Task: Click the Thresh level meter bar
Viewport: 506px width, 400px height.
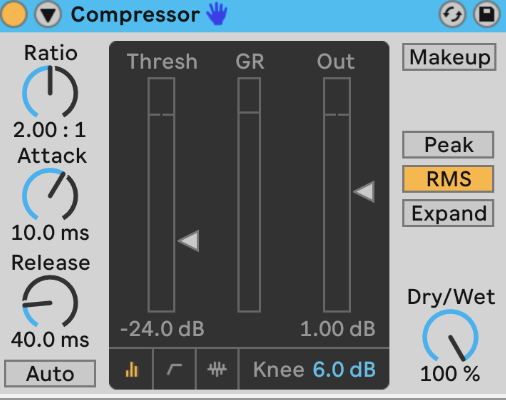Action: click(161, 195)
